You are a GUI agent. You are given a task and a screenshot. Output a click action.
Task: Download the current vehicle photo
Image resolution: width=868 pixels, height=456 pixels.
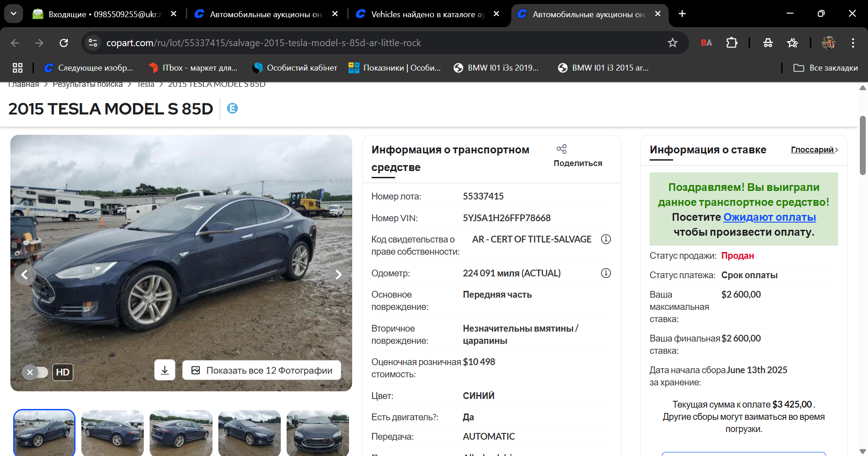click(165, 370)
